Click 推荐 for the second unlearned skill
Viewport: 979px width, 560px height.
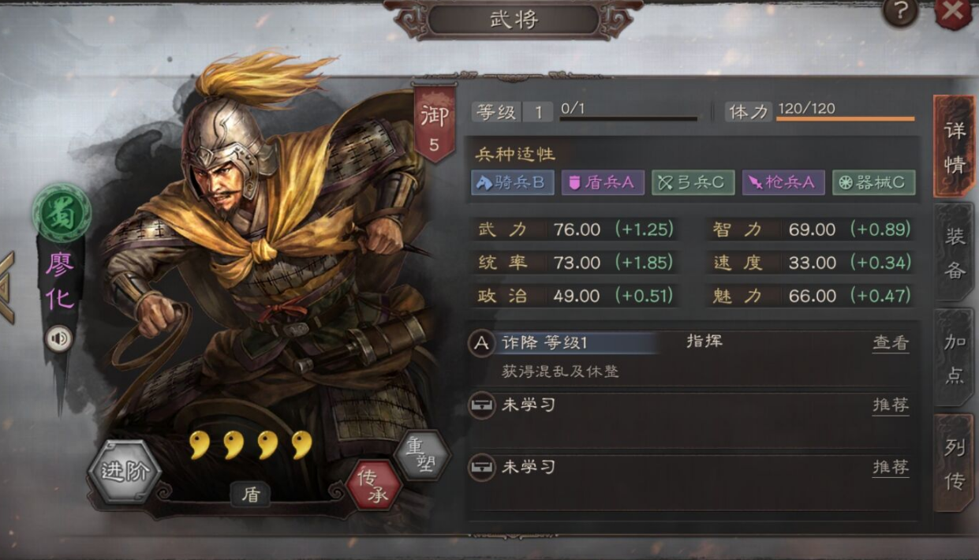pyautogui.click(x=891, y=467)
